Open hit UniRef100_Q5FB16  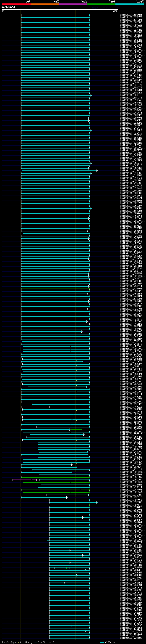[x=131, y=435]
